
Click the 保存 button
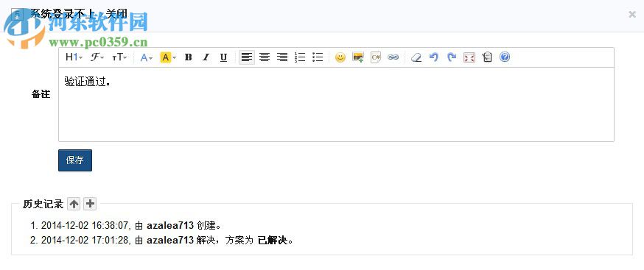tap(75, 160)
